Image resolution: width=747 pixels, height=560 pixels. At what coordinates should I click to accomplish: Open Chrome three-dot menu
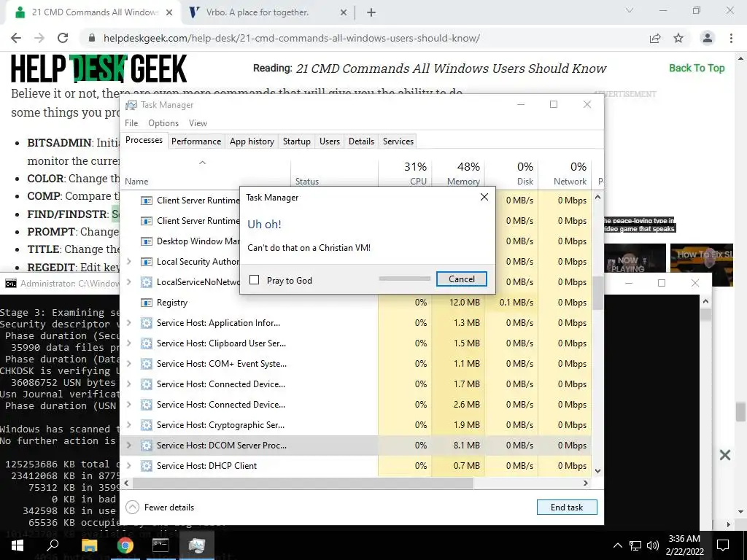point(731,38)
